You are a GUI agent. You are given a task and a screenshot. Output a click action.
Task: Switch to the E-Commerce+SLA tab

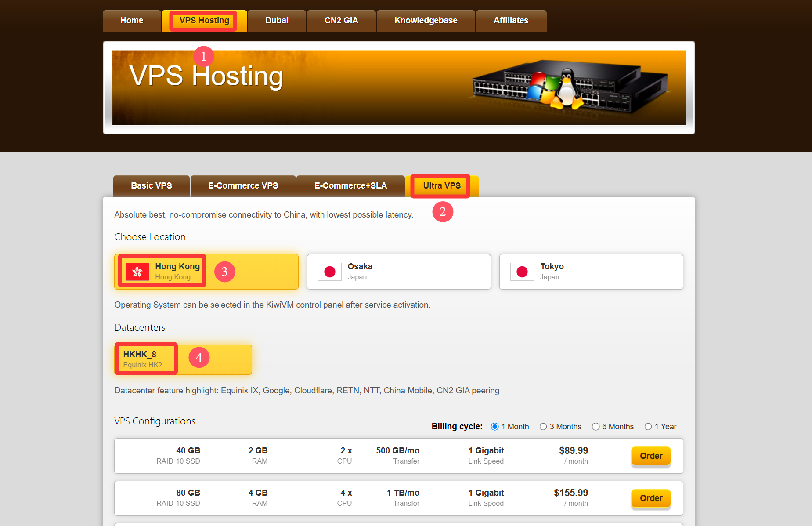[x=350, y=186]
